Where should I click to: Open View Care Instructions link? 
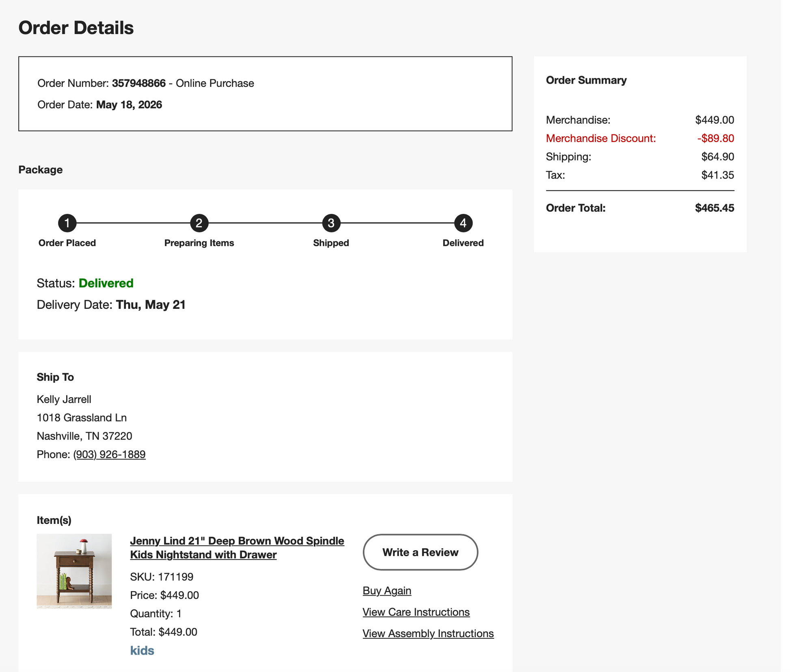(416, 612)
